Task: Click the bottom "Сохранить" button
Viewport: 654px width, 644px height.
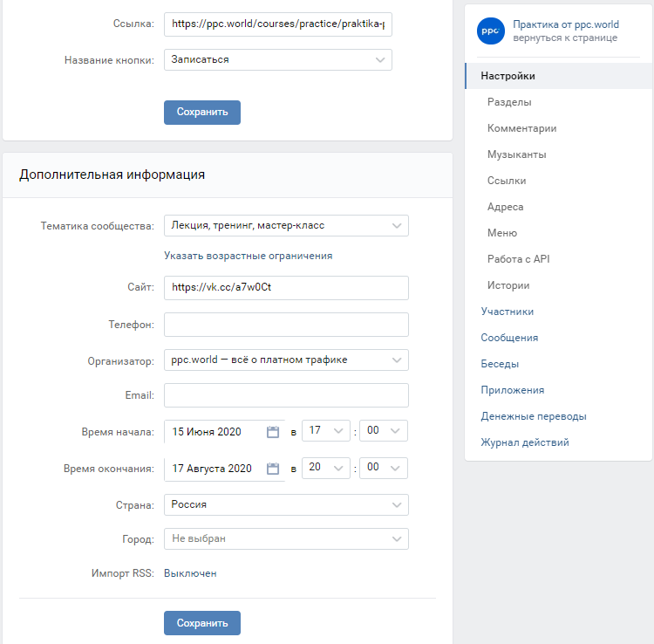Action: [x=201, y=623]
